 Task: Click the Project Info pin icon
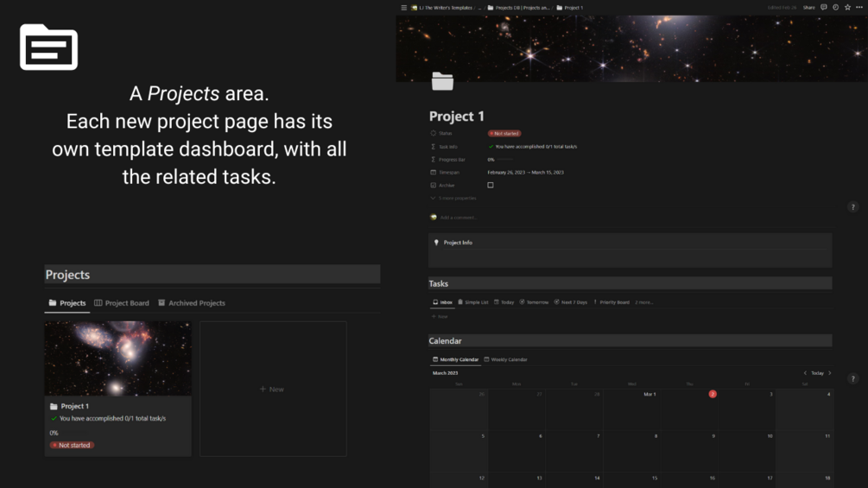[x=436, y=243]
